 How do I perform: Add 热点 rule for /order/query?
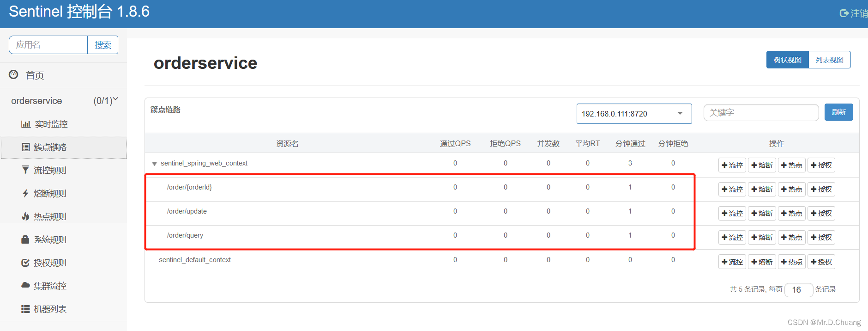pos(791,237)
